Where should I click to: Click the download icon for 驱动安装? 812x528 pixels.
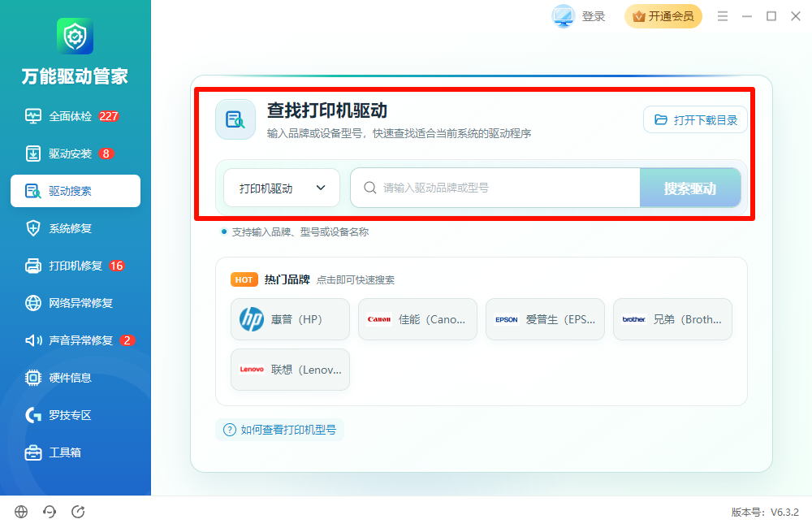pyautogui.click(x=33, y=154)
